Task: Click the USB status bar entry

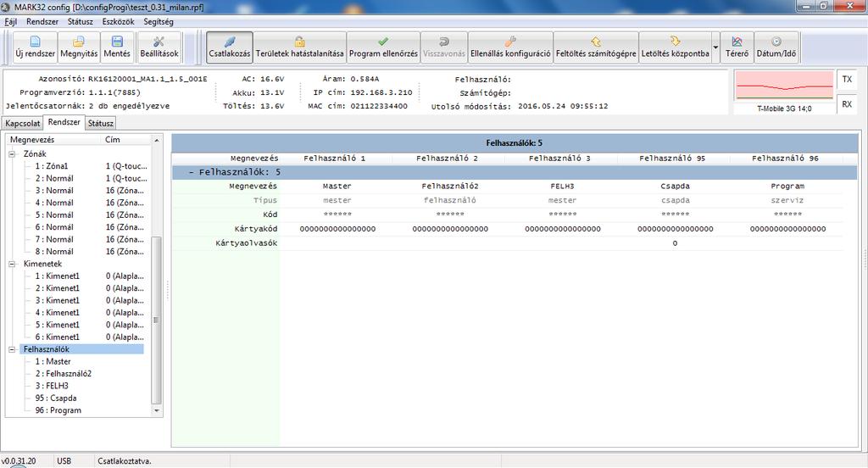Action: (x=64, y=461)
